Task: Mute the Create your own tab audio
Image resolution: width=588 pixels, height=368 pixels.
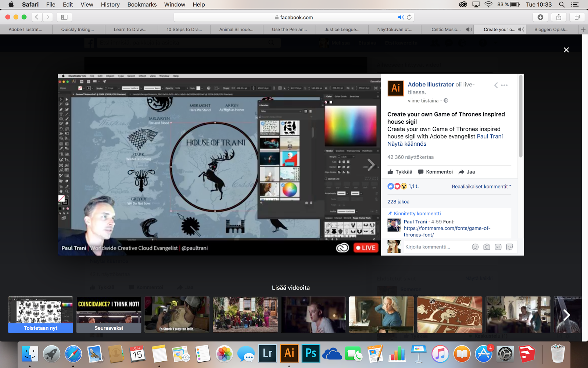Action: [x=521, y=29]
